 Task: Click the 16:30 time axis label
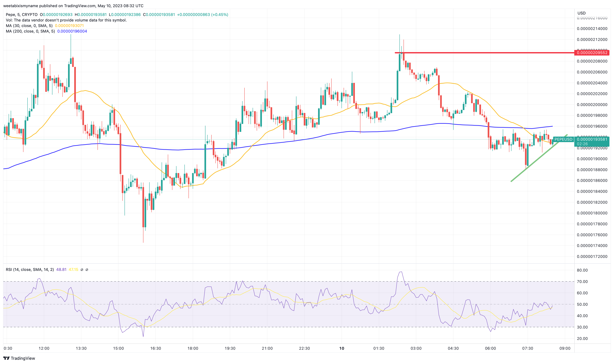click(x=156, y=348)
